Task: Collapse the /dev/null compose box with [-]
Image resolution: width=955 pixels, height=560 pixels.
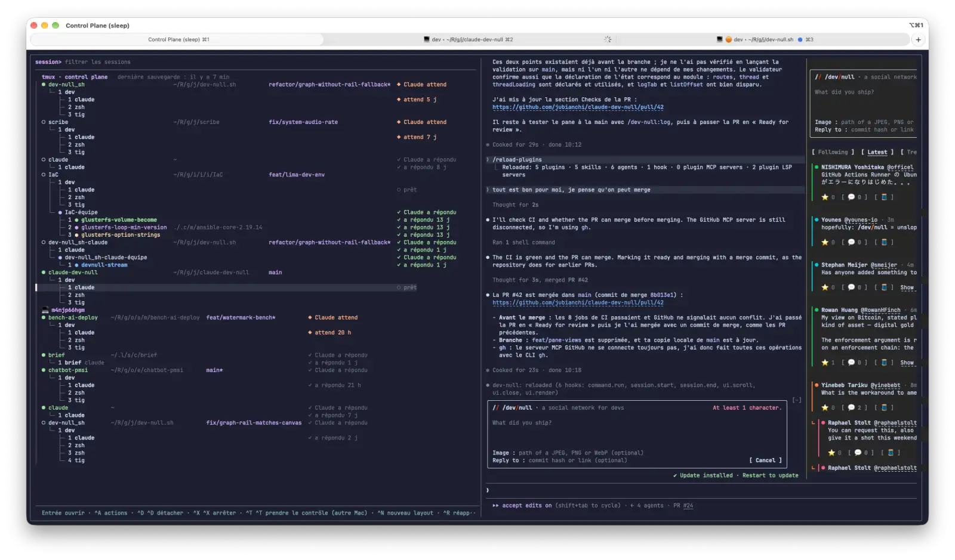Action: point(797,400)
